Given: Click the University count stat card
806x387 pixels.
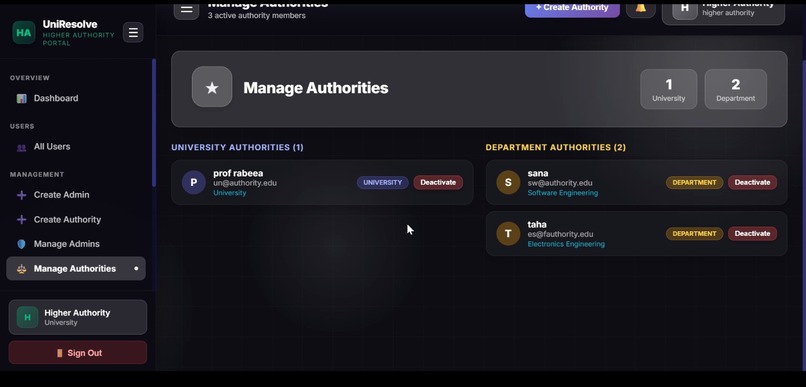Looking at the screenshot, I should (668, 89).
